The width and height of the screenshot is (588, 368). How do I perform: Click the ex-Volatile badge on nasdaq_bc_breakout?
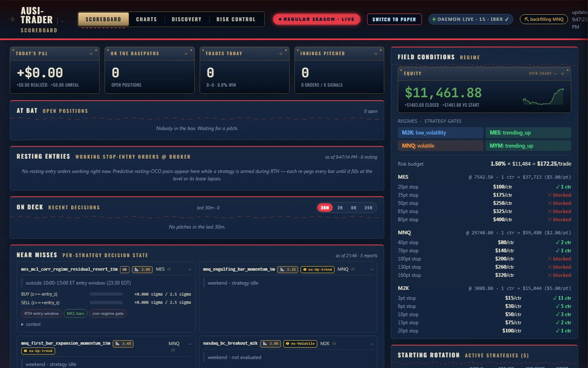pyautogui.click(x=301, y=343)
